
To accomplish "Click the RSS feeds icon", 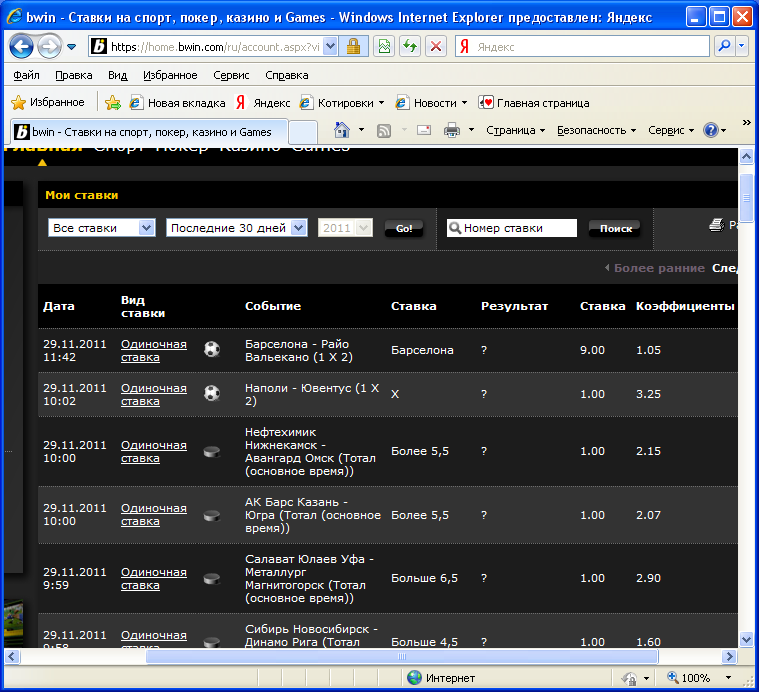I will (x=383, y=130).
